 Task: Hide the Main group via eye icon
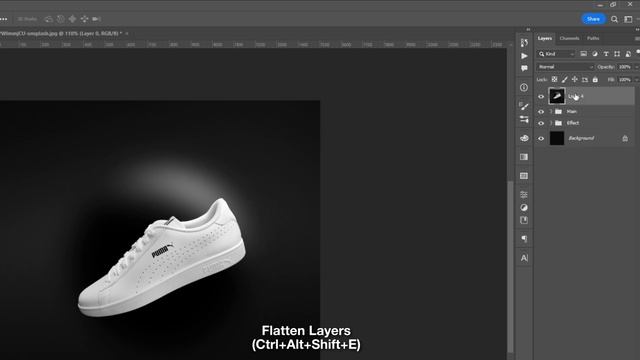pyautogui.click(x=541, y=111)
